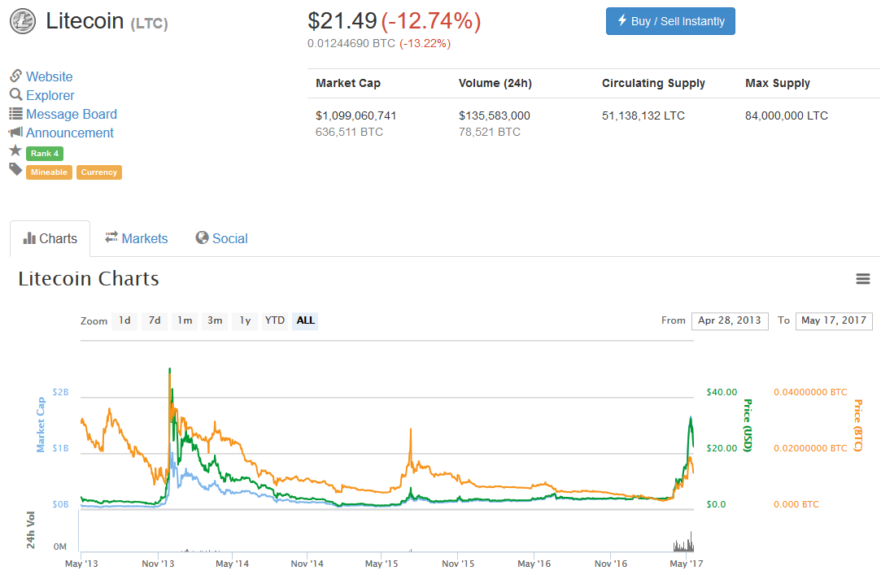The image size is (881, 588).
Task: Set chart zoom to 1d
Action: 124,320
